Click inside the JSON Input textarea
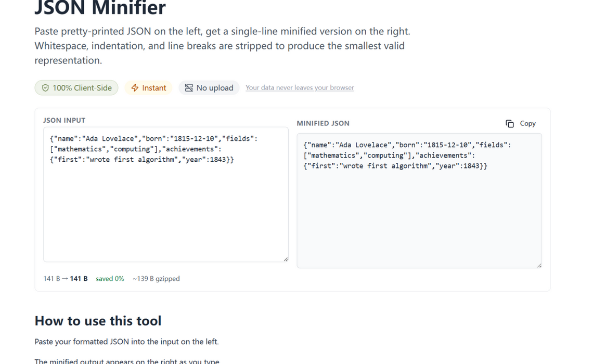The image size is (593, 364). pyautogui.click(x=165, y=194)
